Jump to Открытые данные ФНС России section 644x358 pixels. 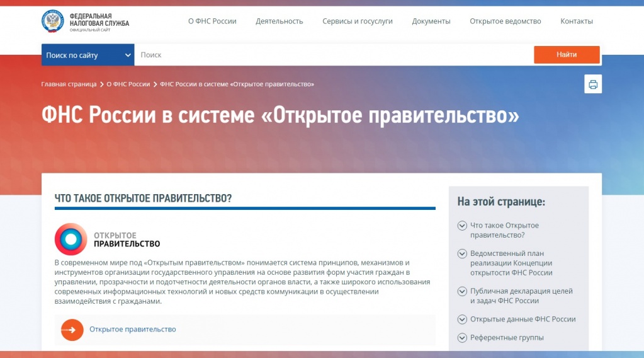click(523, 319)
